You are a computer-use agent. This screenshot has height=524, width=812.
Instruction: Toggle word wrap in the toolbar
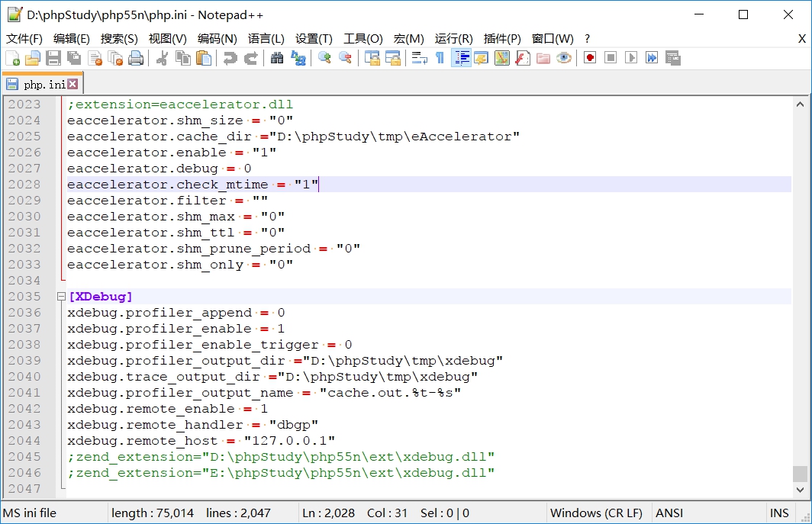[419, 58]
